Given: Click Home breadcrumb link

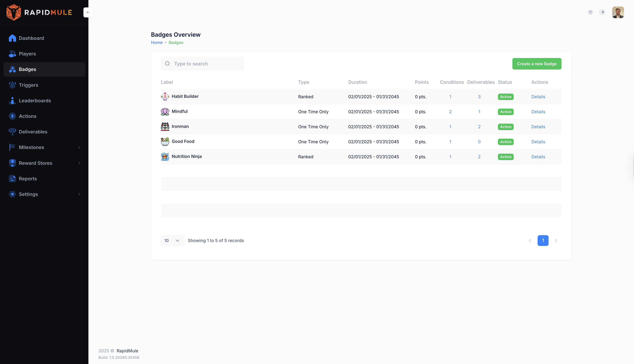Looking at the screenshot, I should click(x=156, y=42).
